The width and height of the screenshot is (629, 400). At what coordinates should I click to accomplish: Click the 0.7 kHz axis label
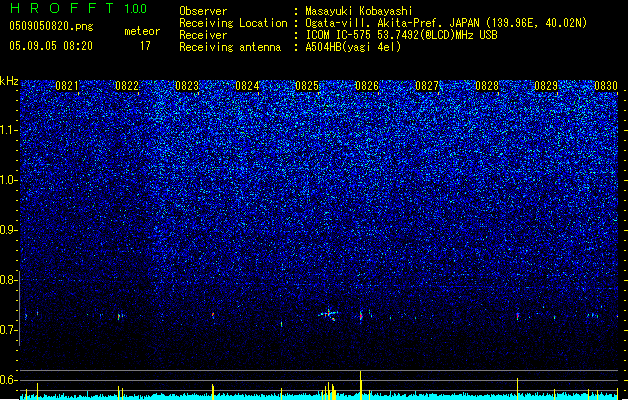(x=9, y=330)
